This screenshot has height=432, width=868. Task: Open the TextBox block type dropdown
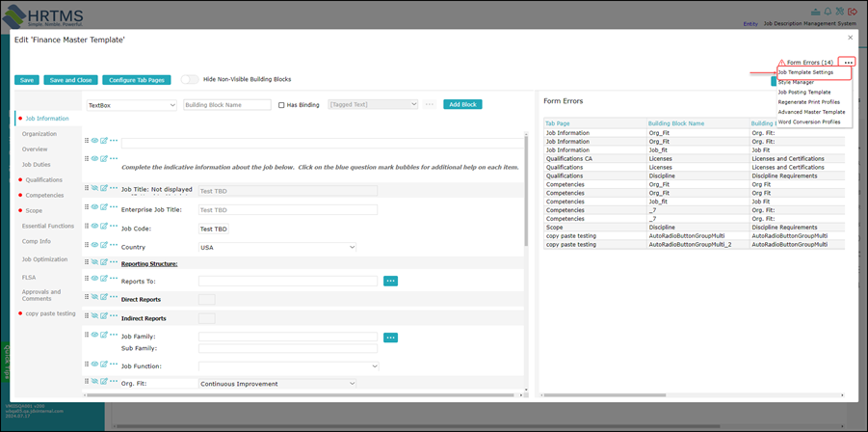[132, 105]
